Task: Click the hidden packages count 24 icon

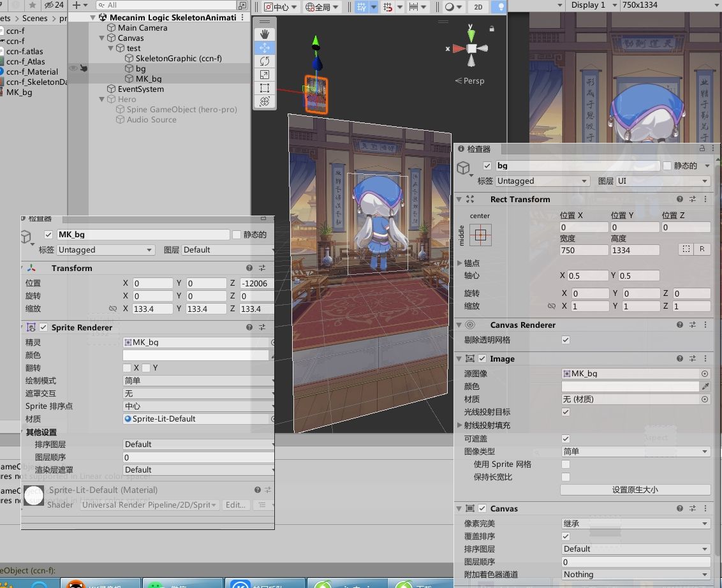Action: pos(54,5)
